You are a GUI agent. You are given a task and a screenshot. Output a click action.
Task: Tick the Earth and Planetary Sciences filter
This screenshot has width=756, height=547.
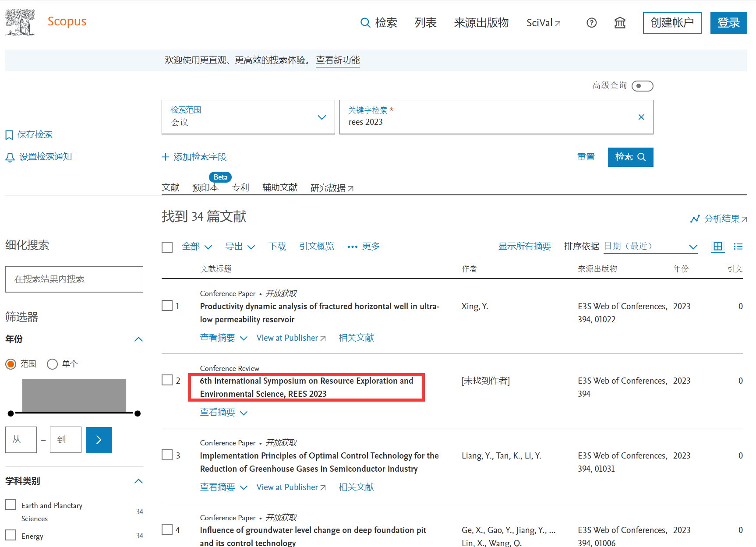pyautogui.click(x=11, y=505)
